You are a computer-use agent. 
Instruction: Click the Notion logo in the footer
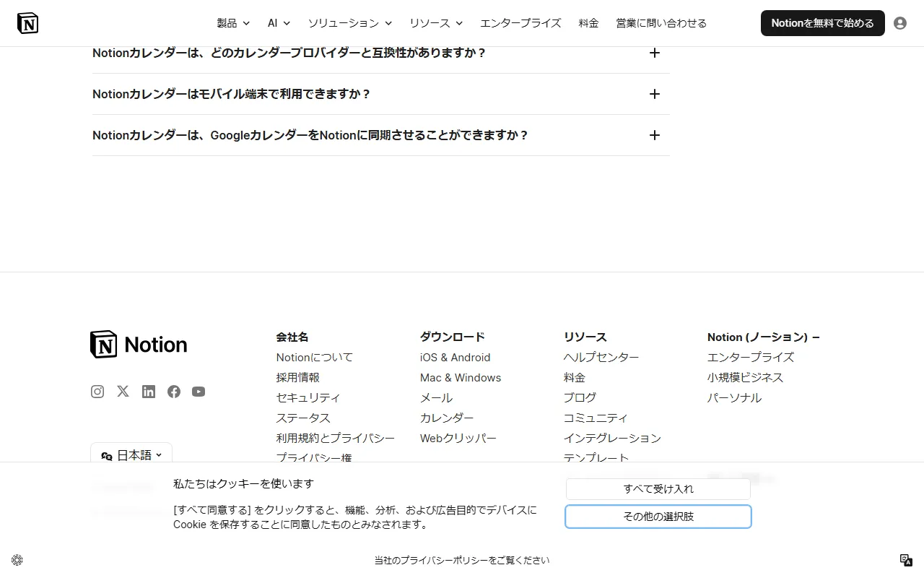(x=138, y=344)
